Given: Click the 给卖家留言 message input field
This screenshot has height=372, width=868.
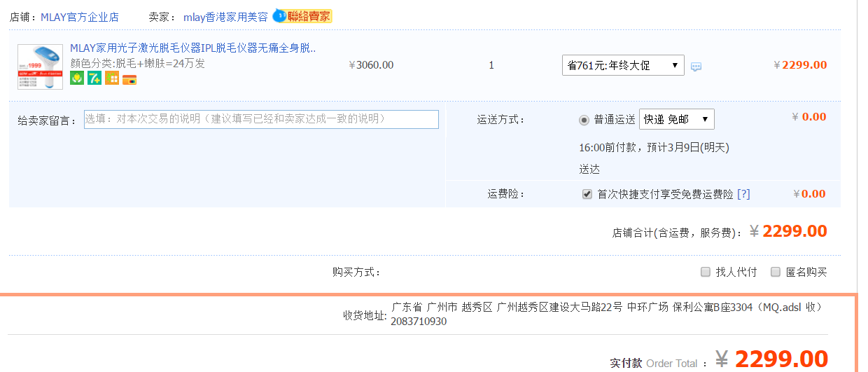Looking at the screenshot, I should coord(261,119).
